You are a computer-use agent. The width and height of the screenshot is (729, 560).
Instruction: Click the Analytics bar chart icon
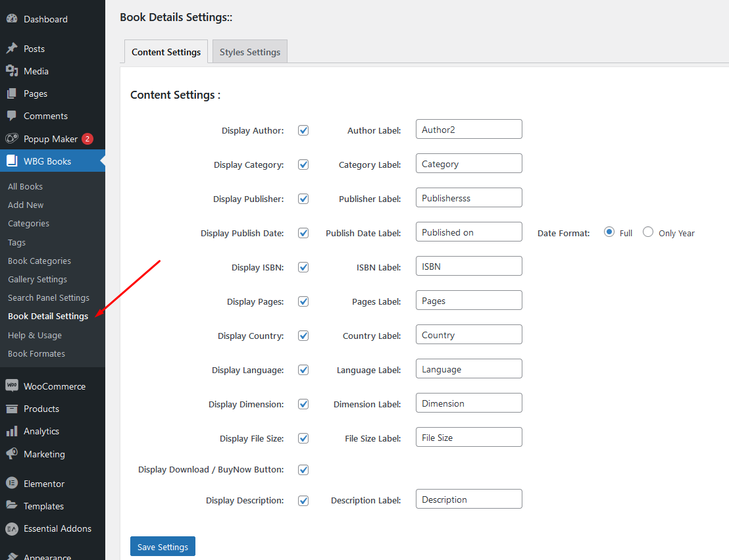click(x=12, y=431)
